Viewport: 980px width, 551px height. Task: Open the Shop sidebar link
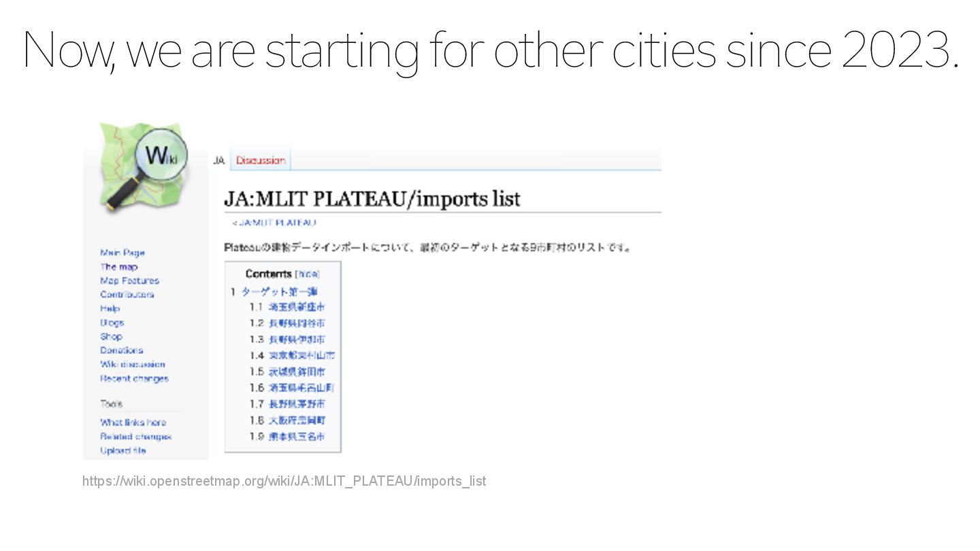tap(111, 336)
